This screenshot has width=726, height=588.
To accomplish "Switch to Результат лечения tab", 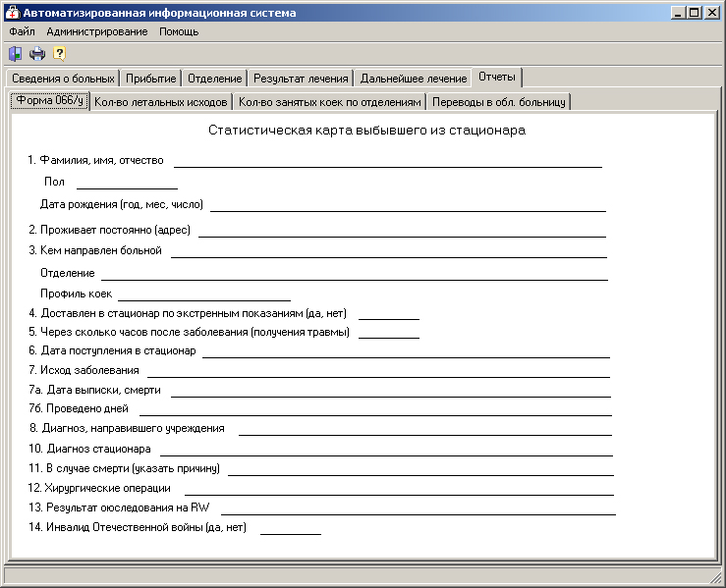I will [x=301, y=79].
